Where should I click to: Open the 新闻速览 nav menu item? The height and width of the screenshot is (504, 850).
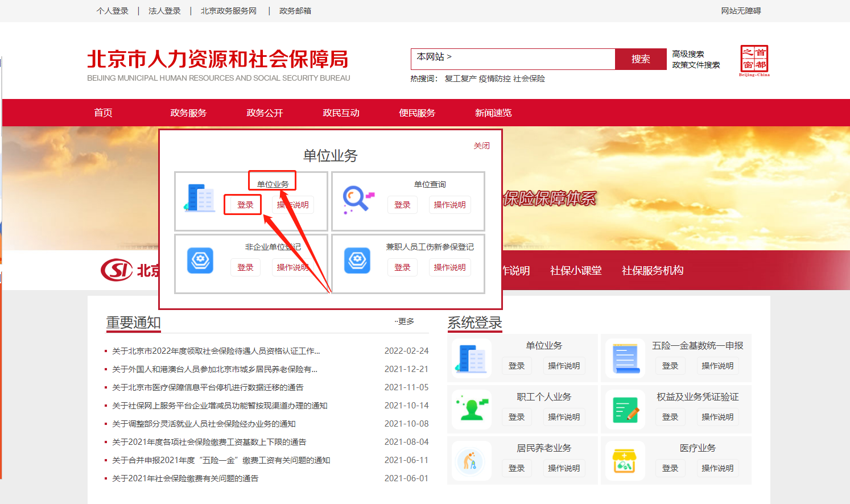tap(493, 113)
